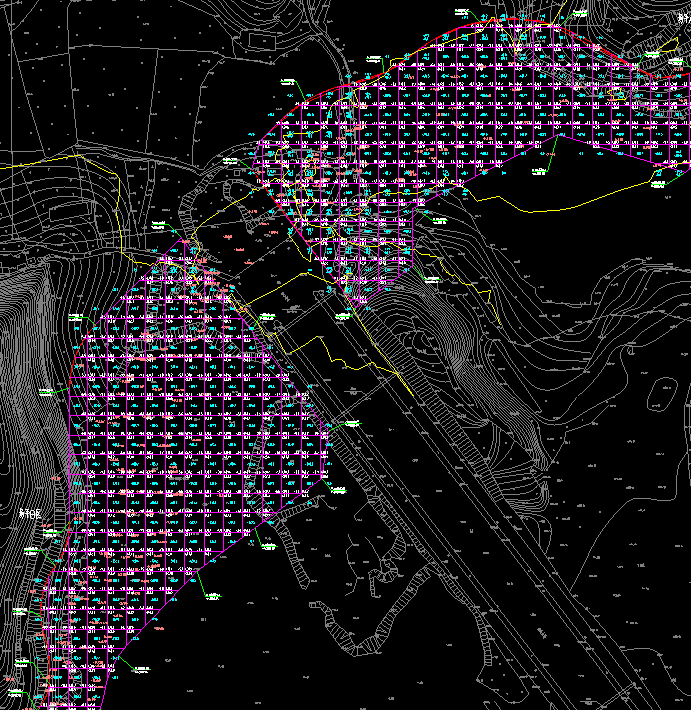The height and width of the screenshot is (710, 691).
Task: Select the isolated bean-shaped closed contour
Action: point(662,395)
